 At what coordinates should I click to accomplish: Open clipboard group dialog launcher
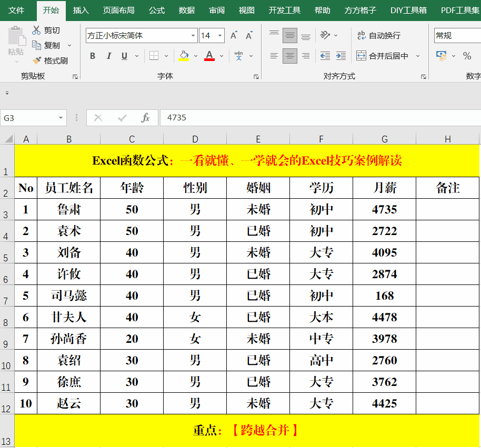tap(75, 77)
